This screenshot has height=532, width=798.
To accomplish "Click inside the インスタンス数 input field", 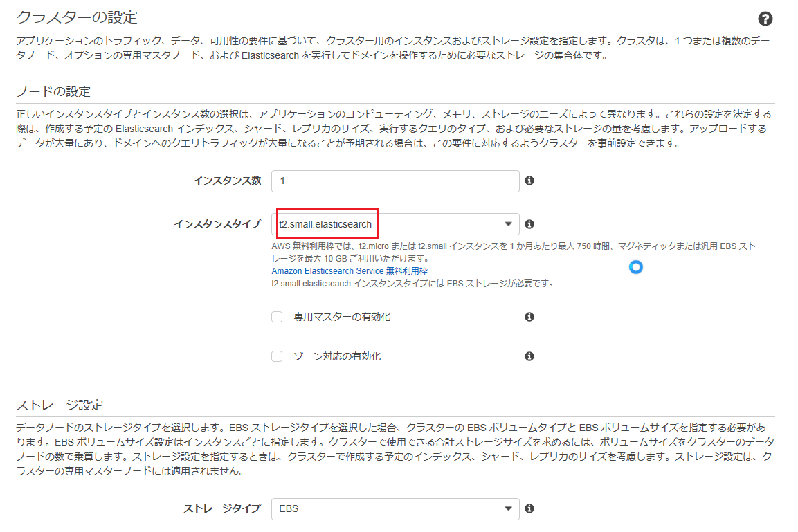I will [395, 181].
